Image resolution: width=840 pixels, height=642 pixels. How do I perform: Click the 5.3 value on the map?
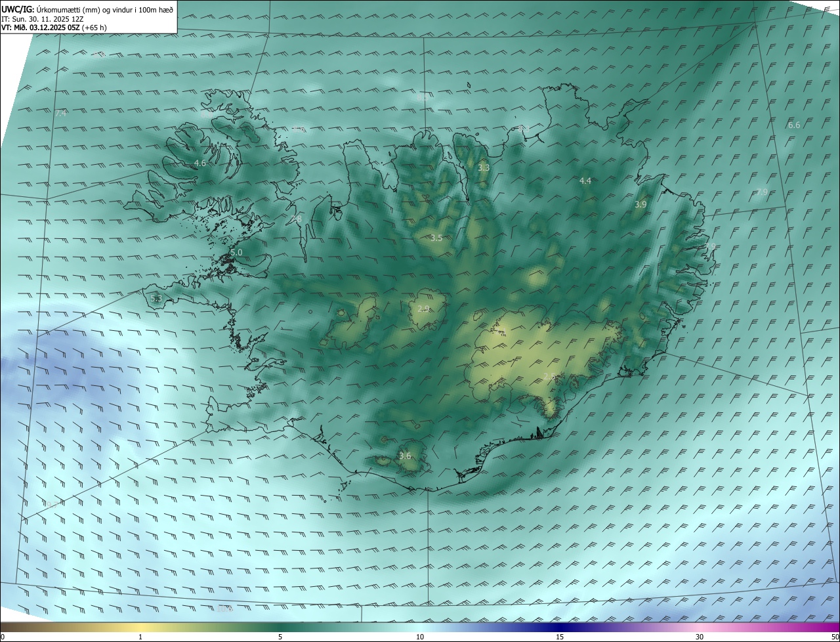point(156,299)
